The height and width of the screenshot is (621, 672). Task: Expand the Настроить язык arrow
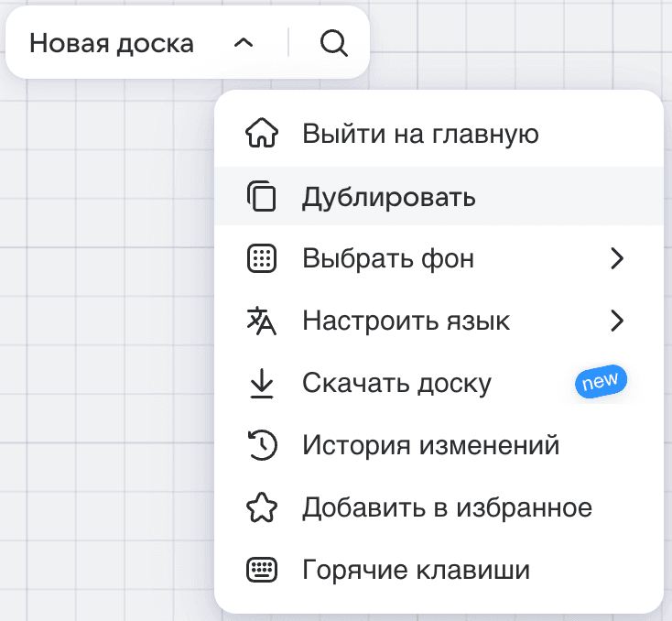(x=617, y=321)
